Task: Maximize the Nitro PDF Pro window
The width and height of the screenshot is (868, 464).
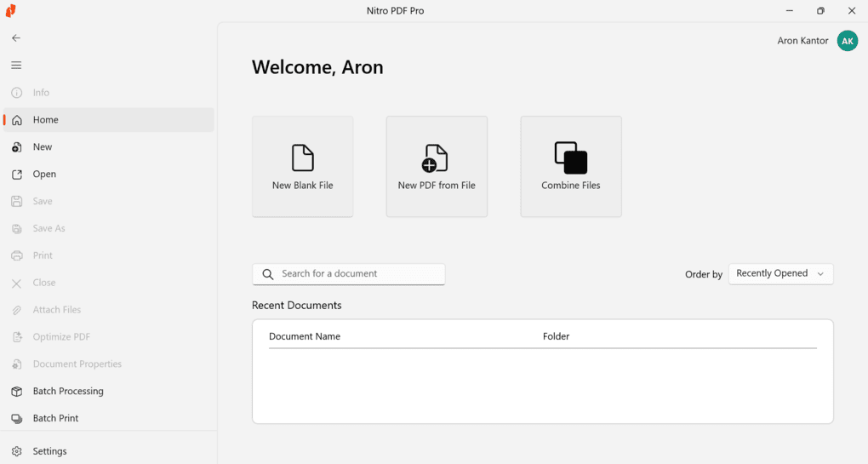Action: 820,10
